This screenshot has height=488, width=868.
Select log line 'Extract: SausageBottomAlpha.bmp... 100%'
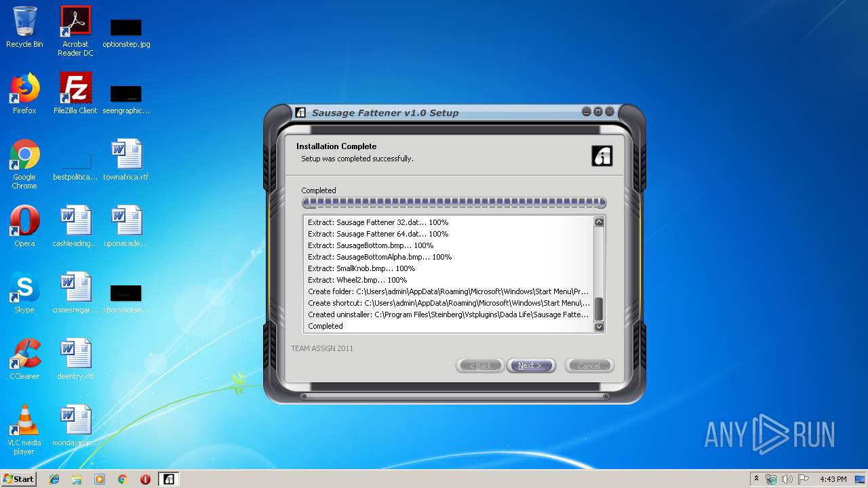tap(380, 257)
